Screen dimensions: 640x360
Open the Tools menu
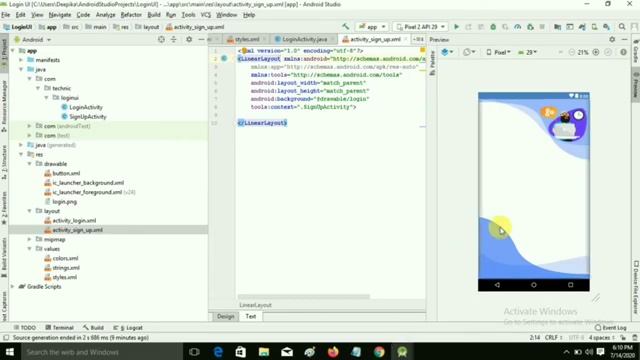pyautogui.click(x=188, y=15)
